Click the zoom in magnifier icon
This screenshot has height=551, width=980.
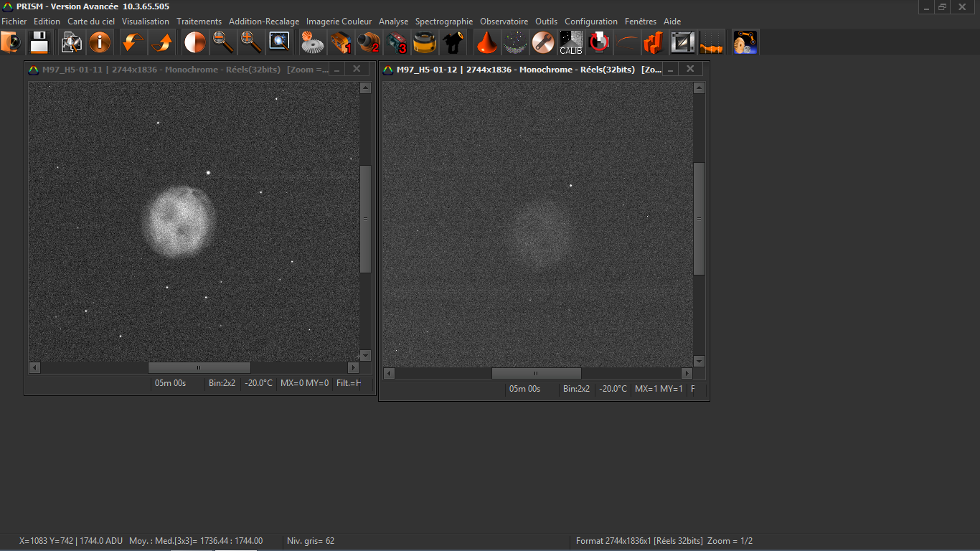(x=251, y=43)
